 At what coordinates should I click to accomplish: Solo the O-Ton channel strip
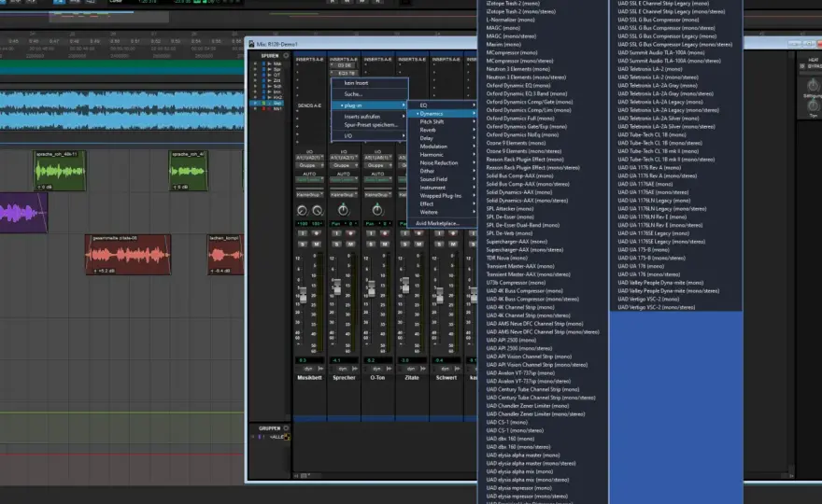pos(371,245)
